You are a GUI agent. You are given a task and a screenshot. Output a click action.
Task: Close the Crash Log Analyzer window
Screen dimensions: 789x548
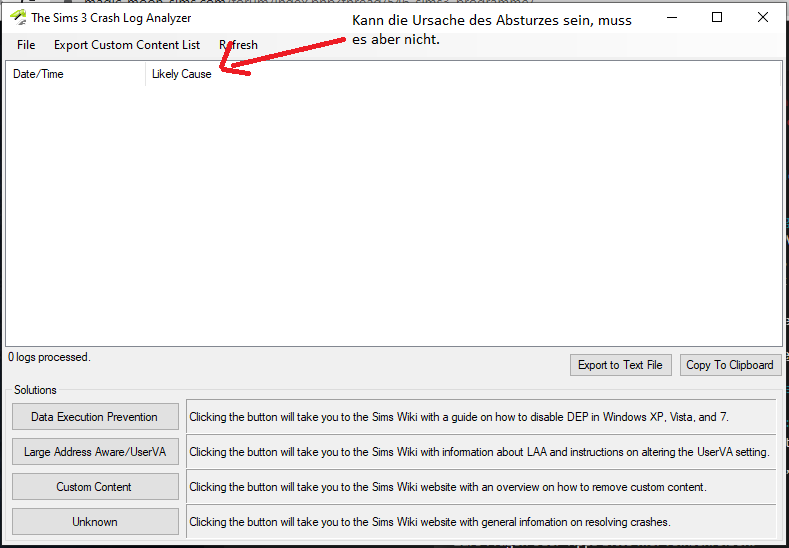tap(763, 17)
